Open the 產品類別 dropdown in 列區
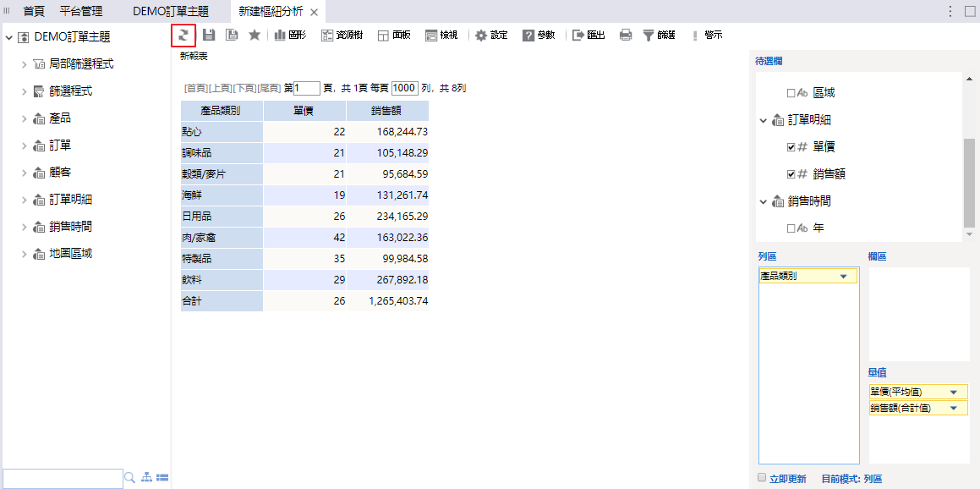 (x=843, y=277)
